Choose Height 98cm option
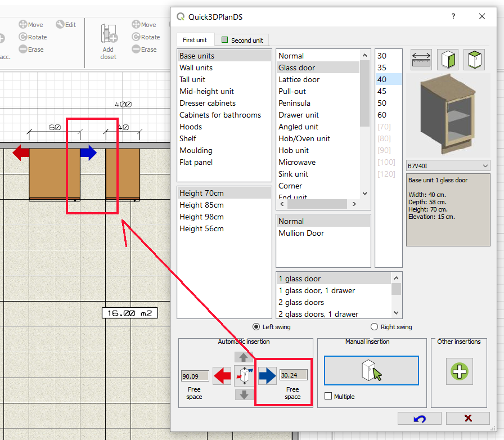Viewport: 504px width, 440px height. (x=224, y=217)
